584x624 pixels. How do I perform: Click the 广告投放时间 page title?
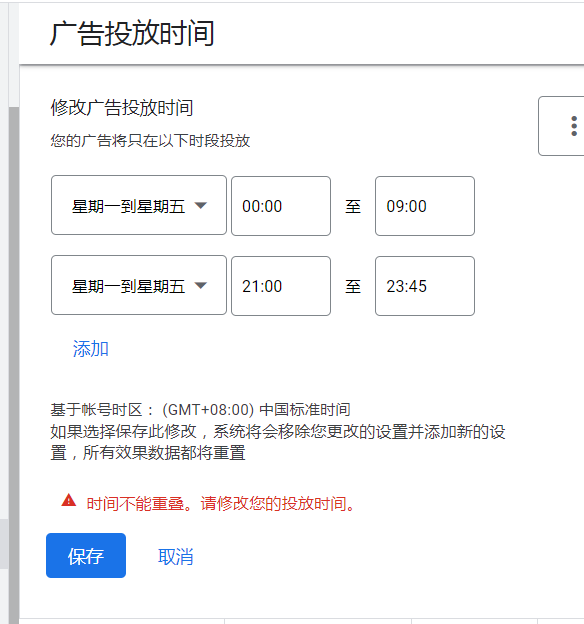pyautogui.click(x=132, y=33)
